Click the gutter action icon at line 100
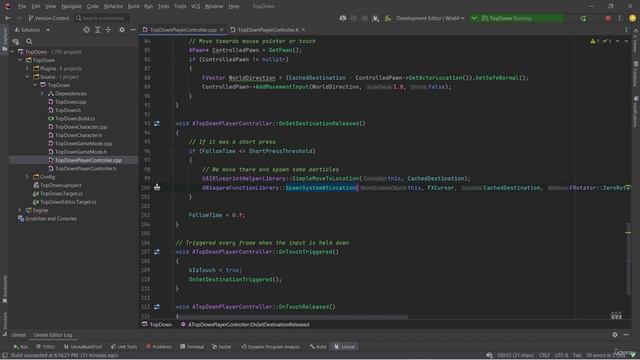The height and width of the screenshot is (360, 640). 157,187
